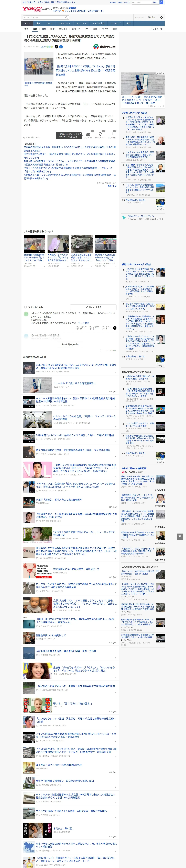Select the ライブ tab in the dark navigation bar
The height and width of the screenshot is (868, 186).
(x=49, y=24)
